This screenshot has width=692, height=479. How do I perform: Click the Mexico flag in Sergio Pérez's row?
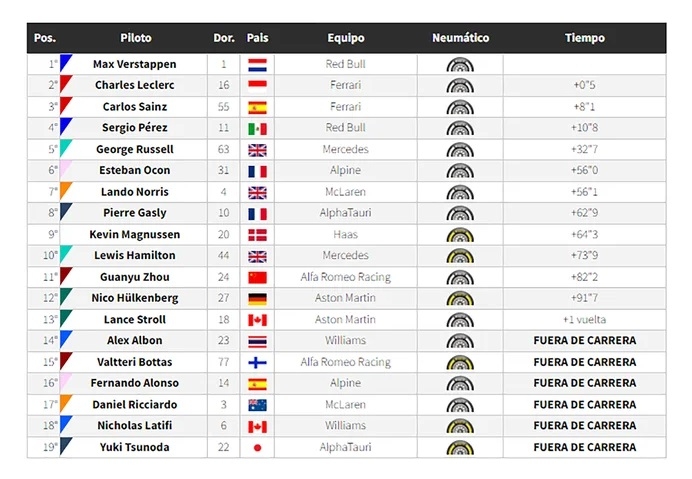[257, 128]
